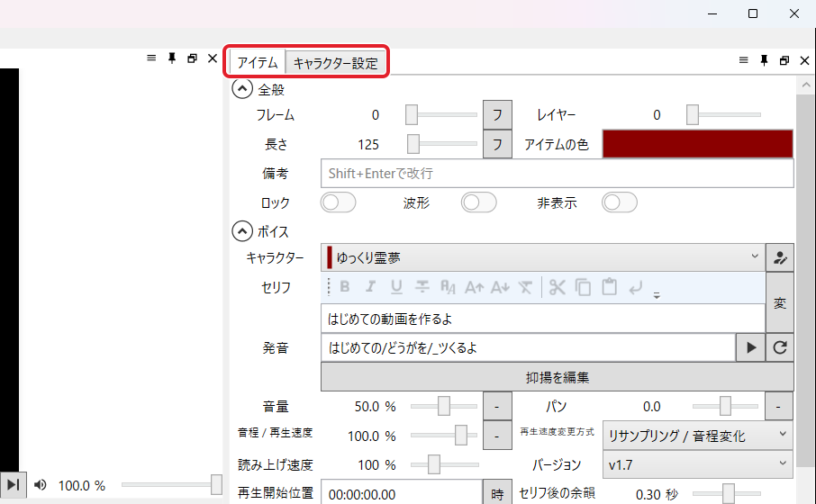Pin the left preview panel
This screenshot has width=816, height=504.
(172, 58)
